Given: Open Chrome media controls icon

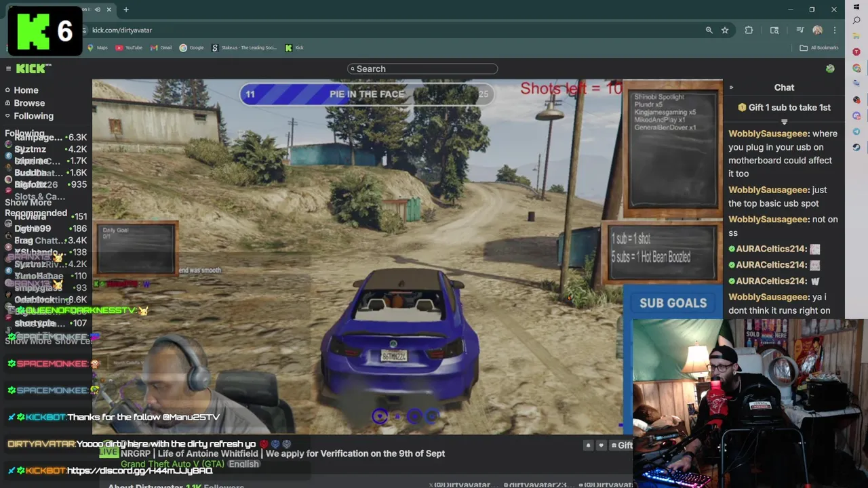Looking at the screenshot, I should (800, 30).
